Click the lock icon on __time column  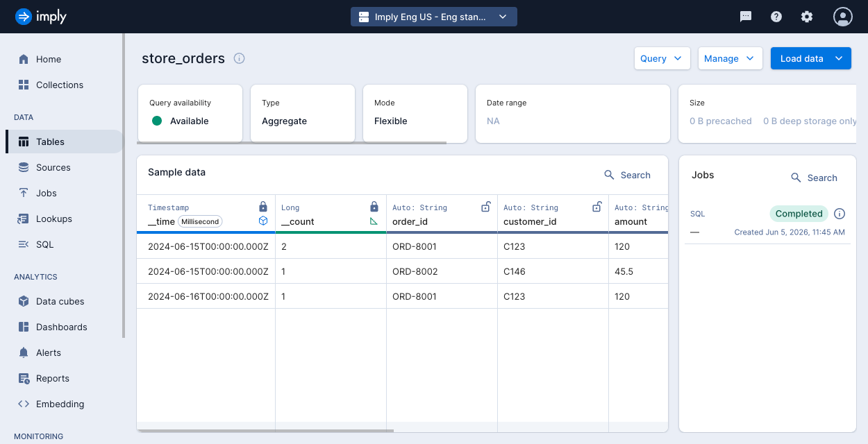[263, 207]
